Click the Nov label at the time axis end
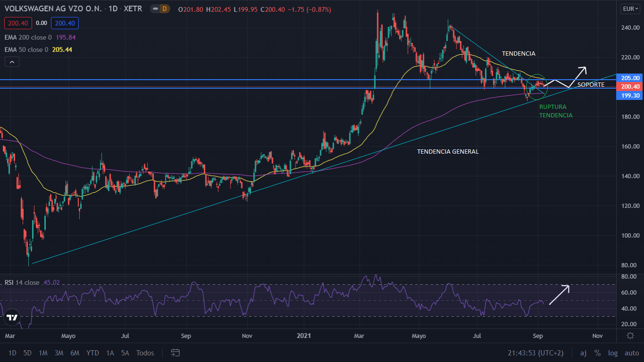This screenshot has width=644, height=362. coord(597,336)
